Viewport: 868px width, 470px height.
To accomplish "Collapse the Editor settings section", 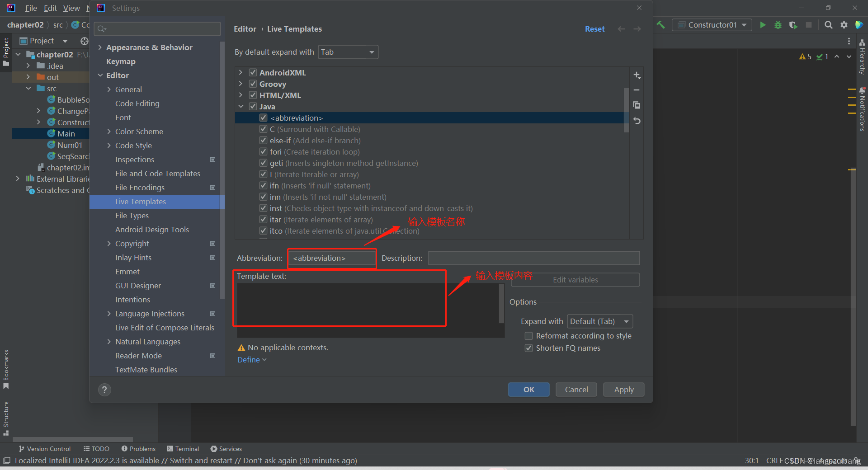I will tap(100, 75).
